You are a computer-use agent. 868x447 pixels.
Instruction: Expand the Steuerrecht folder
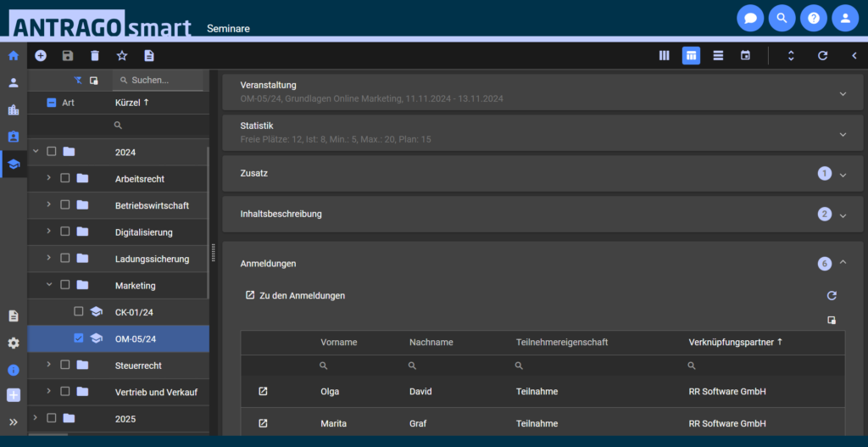coord(49,365)
